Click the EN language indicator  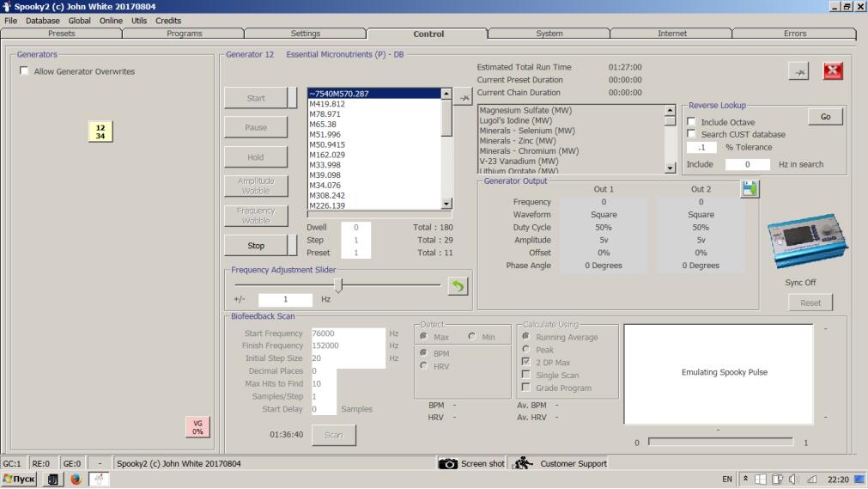click(x=727, y=479)
